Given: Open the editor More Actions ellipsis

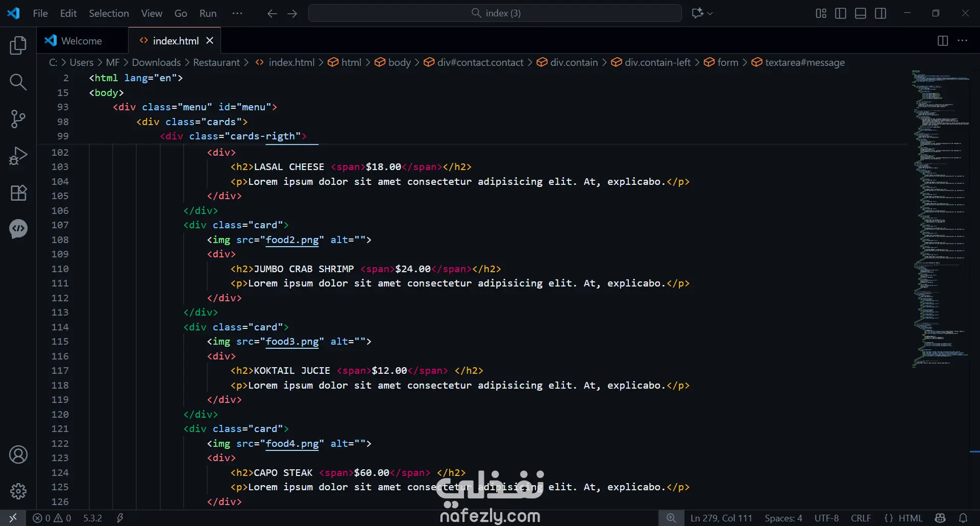Looking at the screenshot, I should (x=963, y=41).
